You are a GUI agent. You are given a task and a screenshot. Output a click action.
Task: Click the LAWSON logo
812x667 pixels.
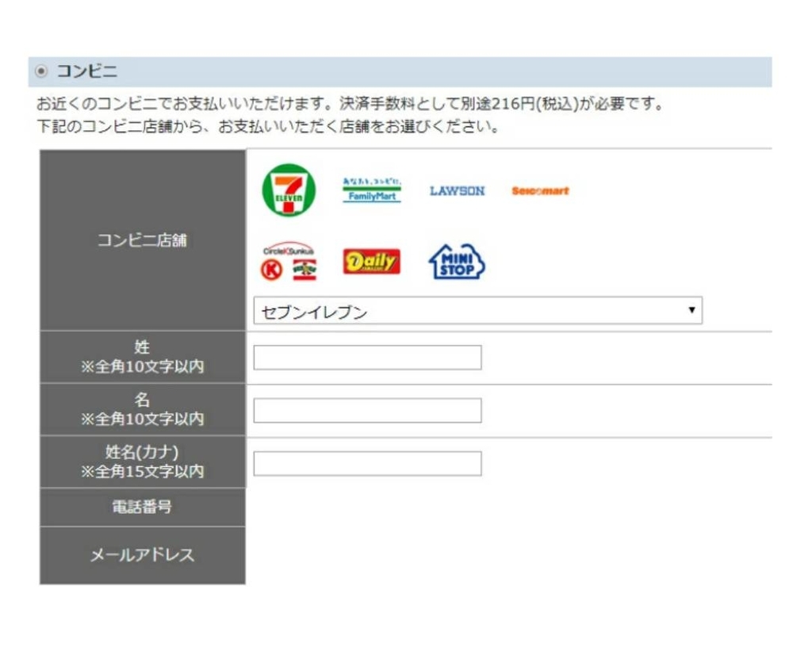(x=458, y=190)
